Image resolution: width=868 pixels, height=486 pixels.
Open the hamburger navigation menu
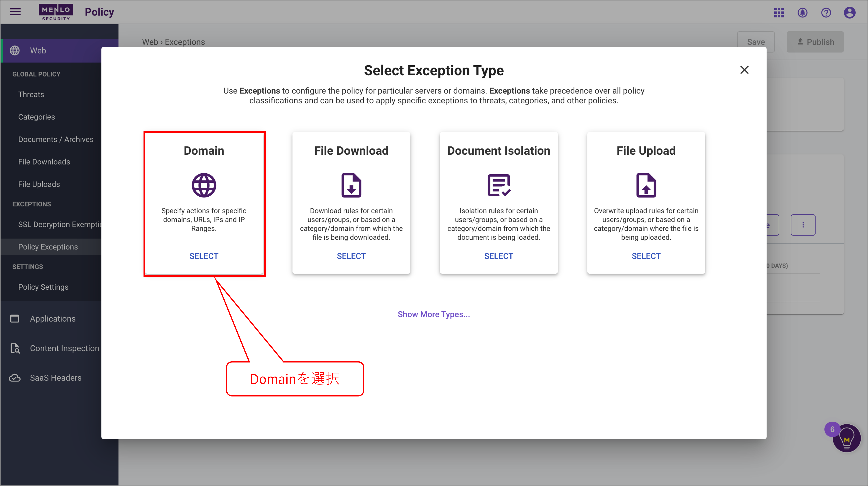15,12
